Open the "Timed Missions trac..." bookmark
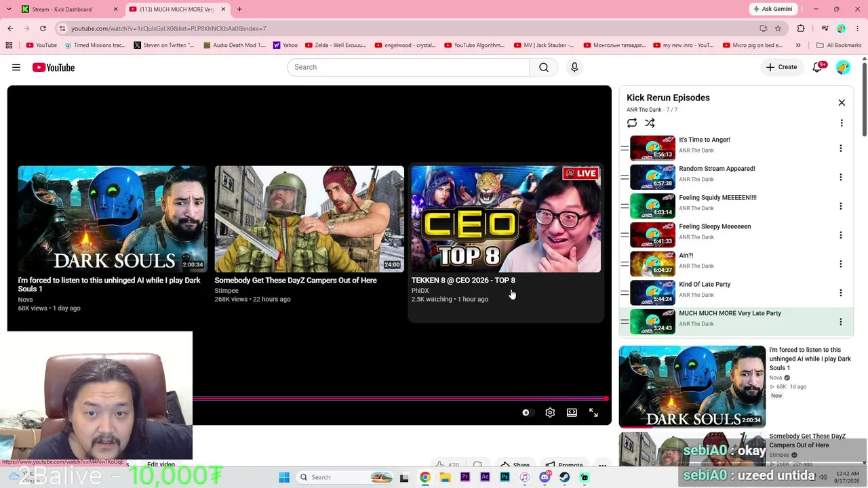The height and width of the screenshot is (488, 868). tap(95, 45)
